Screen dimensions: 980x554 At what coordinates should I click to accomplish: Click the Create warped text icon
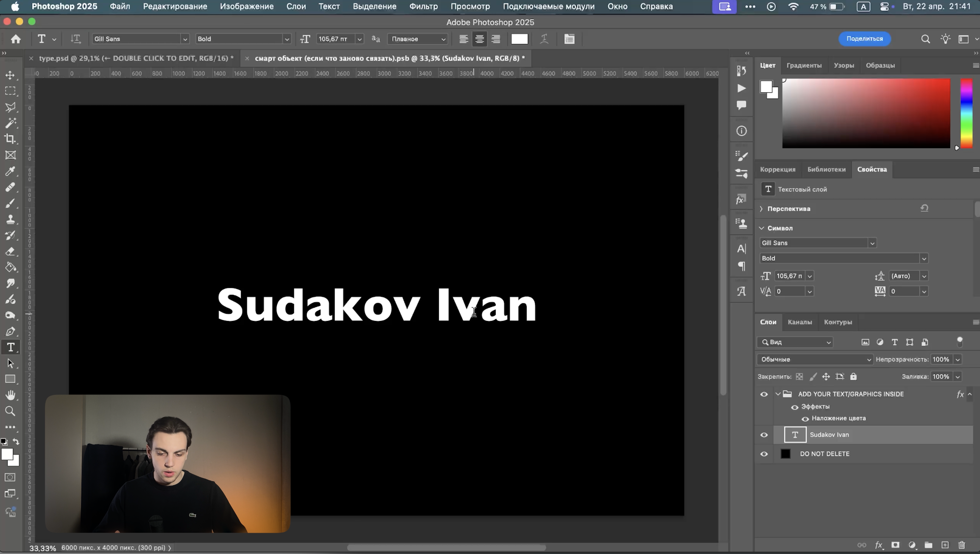tap(544, 39)
